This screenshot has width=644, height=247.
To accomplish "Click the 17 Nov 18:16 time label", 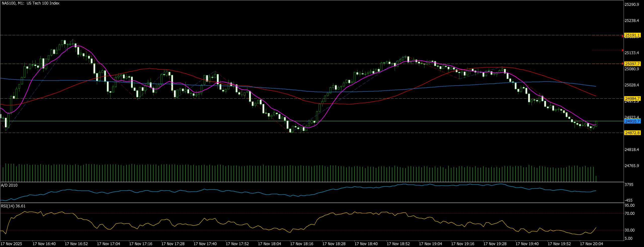I will (302, 244).
